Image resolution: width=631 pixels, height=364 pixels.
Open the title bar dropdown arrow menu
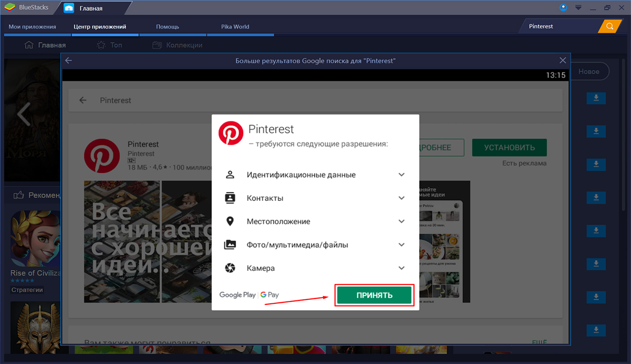[578, 8]
